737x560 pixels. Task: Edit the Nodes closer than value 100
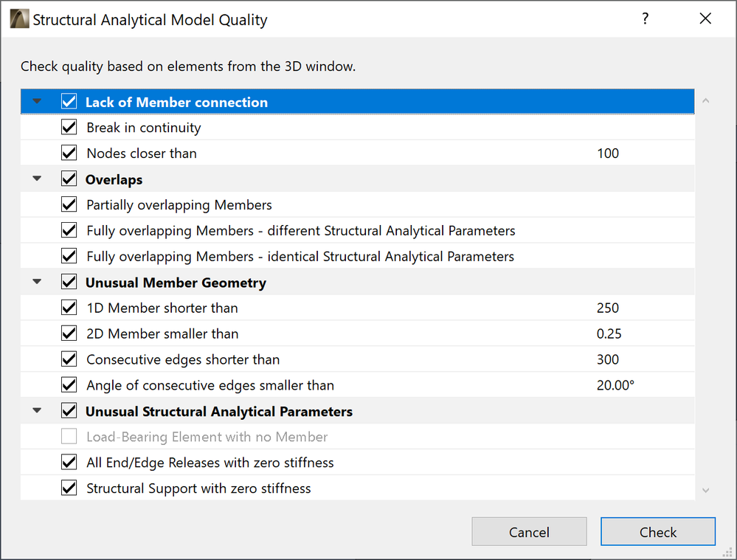pos(608,153)
